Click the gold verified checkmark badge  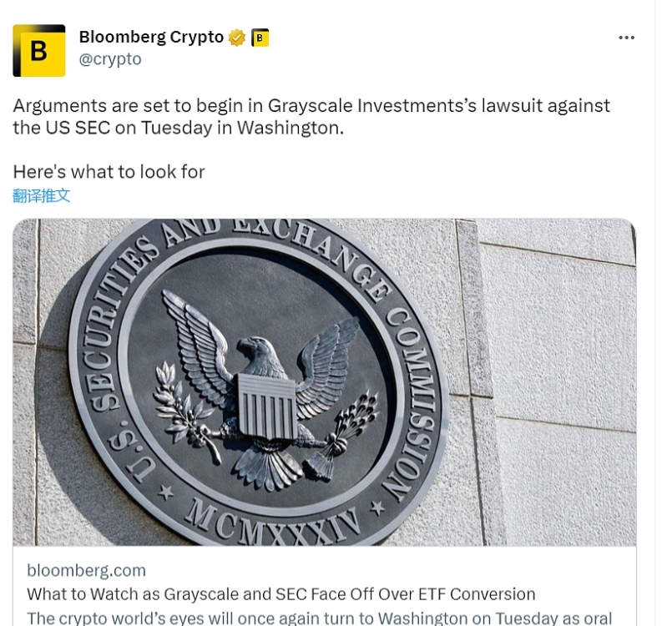(237, 38)
